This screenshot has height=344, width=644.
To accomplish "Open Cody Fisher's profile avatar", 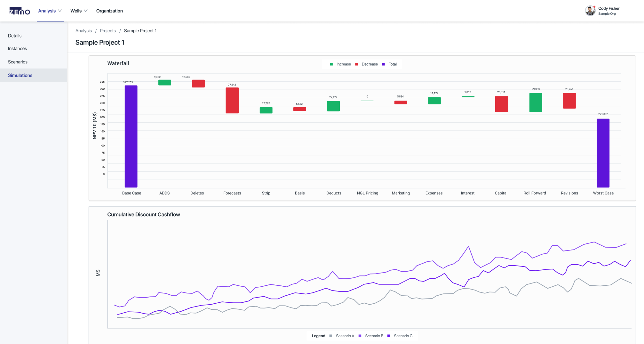I will [590, 11].
